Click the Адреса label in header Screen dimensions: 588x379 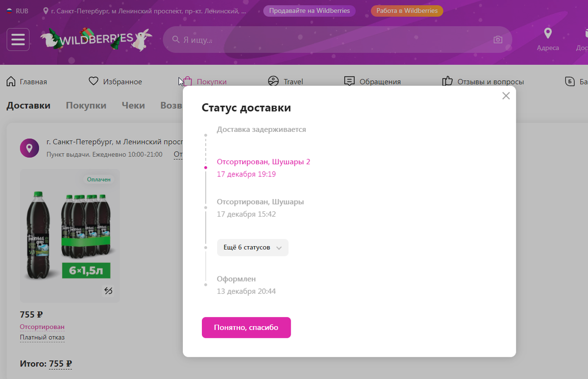click(548, 48)
